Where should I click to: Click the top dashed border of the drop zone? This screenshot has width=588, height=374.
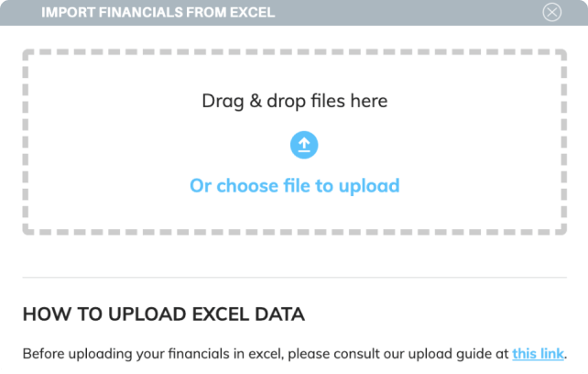pos(294,52)
